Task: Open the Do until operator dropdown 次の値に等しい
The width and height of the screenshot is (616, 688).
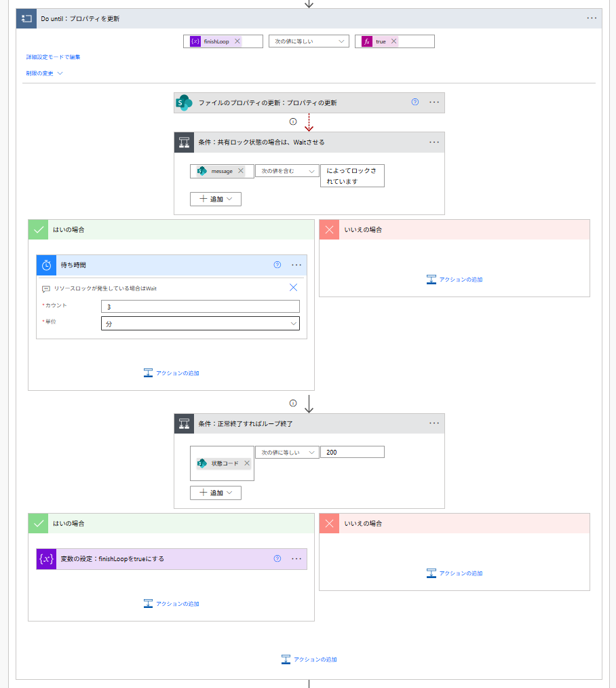Action: click(309, 41)
